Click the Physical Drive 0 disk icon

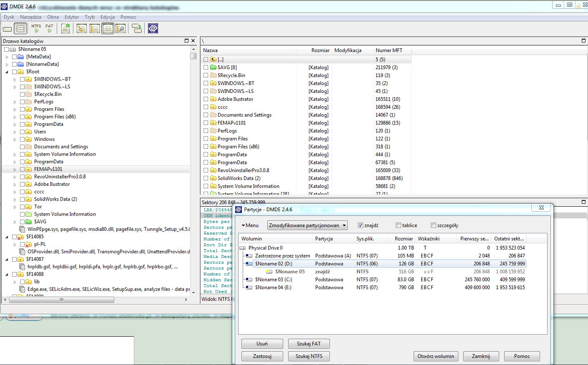243,248
